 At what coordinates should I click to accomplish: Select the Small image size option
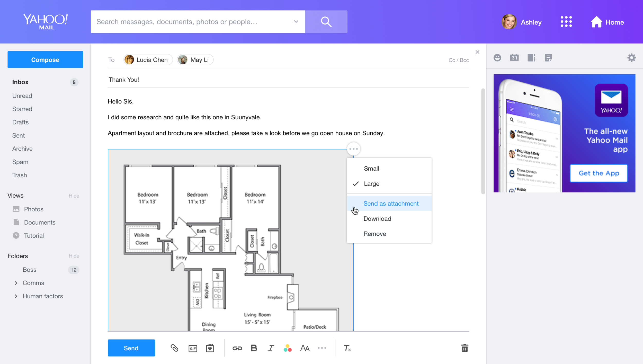coord(371,168)
